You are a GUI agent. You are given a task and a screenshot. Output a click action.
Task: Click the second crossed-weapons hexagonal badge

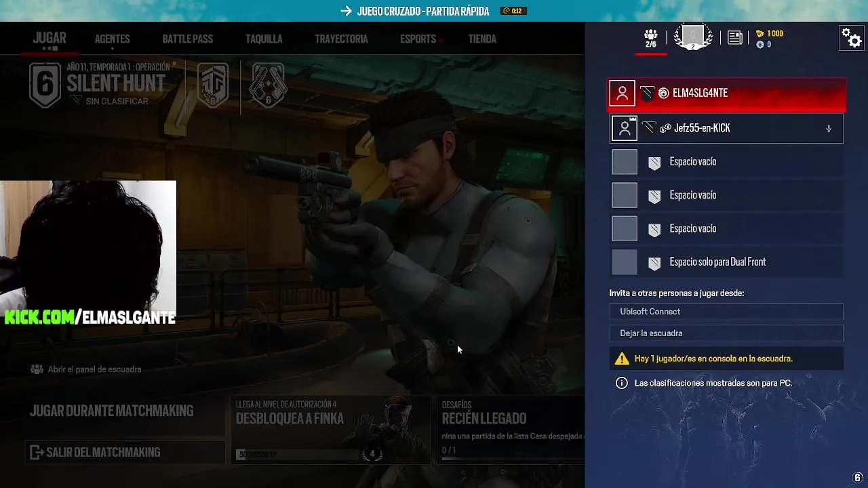click(x=268, y=85)
